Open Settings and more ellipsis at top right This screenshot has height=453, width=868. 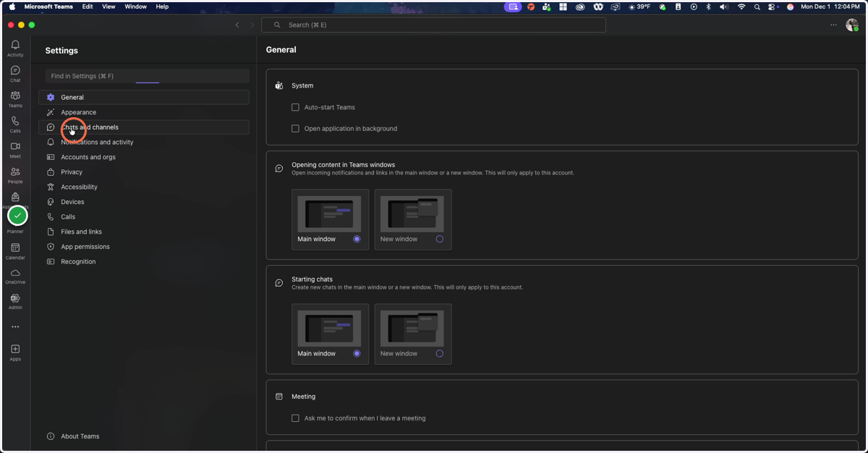[x=833, y=25]
